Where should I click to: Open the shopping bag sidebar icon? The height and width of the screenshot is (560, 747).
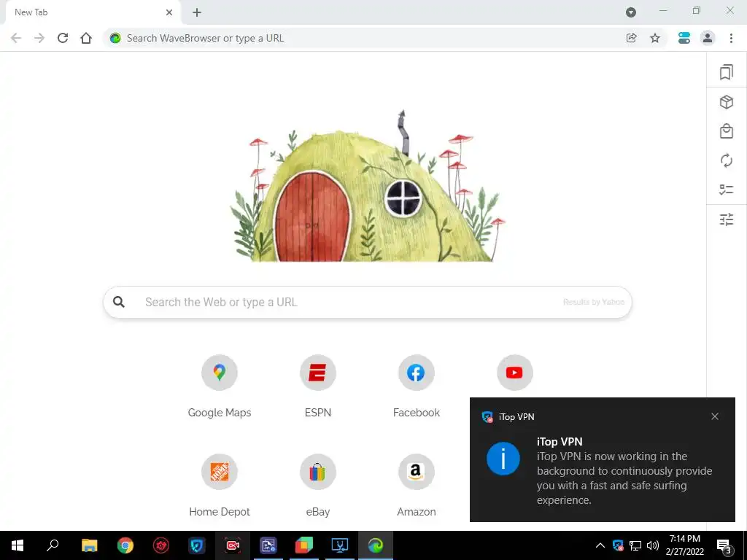point(726,131)
